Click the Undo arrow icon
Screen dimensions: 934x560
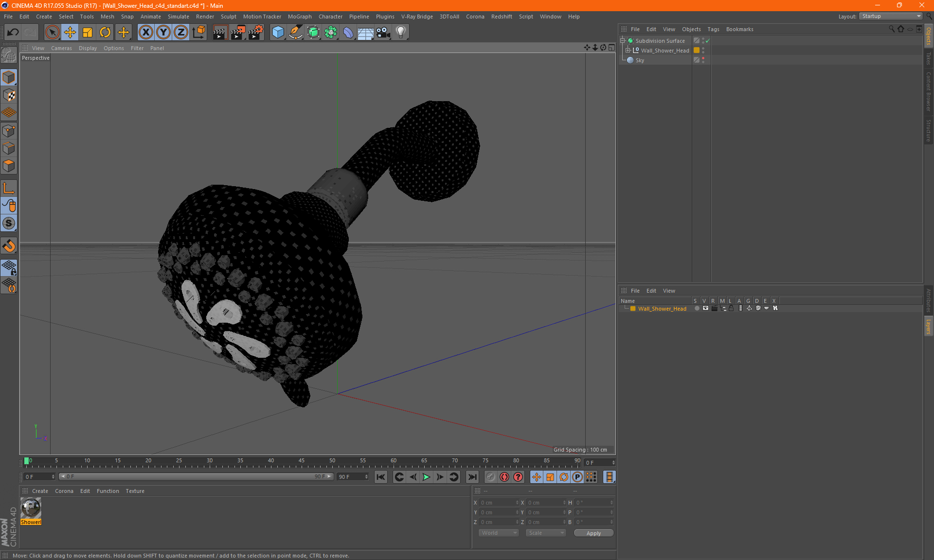click(x=13, y=32)
